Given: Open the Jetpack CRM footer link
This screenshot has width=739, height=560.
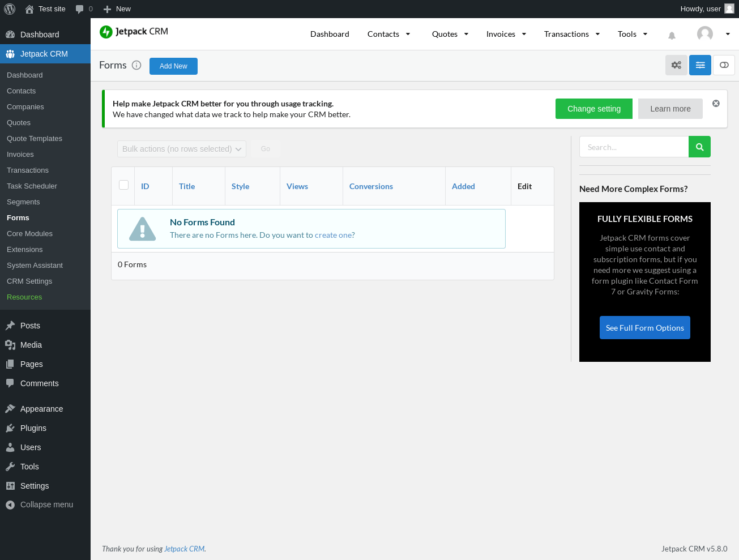Looking at the screenshot, I should [x=185, y=549].
